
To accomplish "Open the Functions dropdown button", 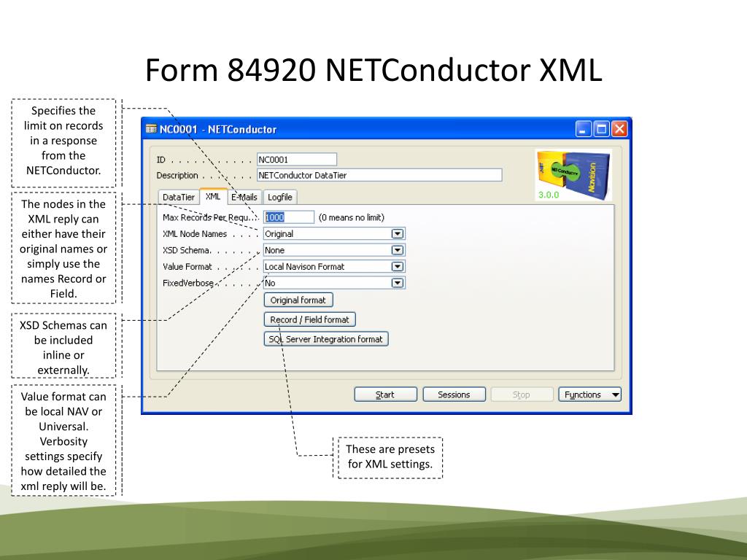I will tap(589, 394).
